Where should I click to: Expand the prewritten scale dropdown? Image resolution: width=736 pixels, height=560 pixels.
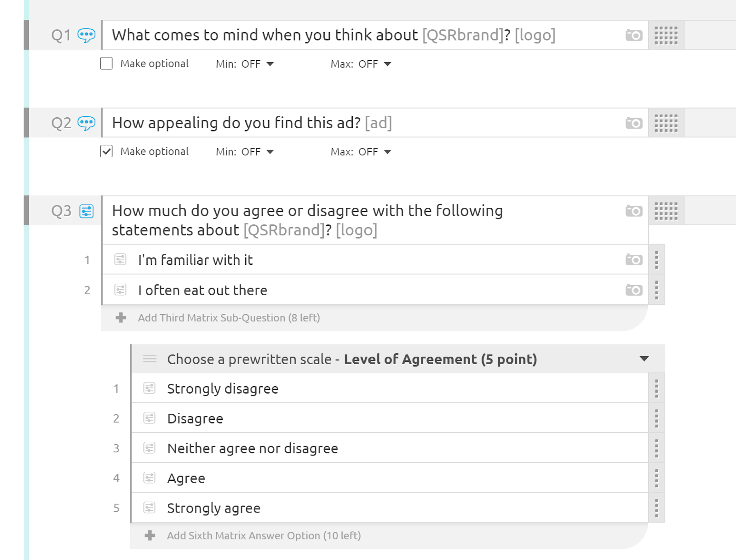[x=644, y=359]
